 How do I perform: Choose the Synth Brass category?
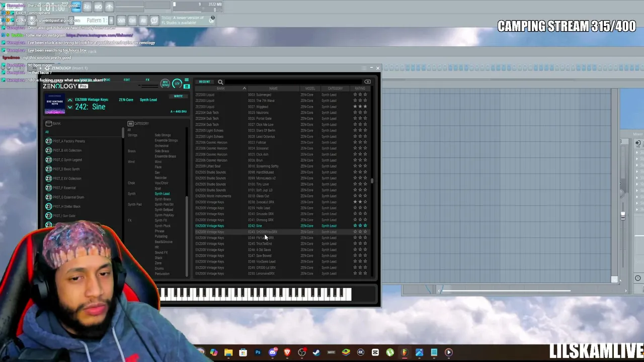tap(163, 199)
